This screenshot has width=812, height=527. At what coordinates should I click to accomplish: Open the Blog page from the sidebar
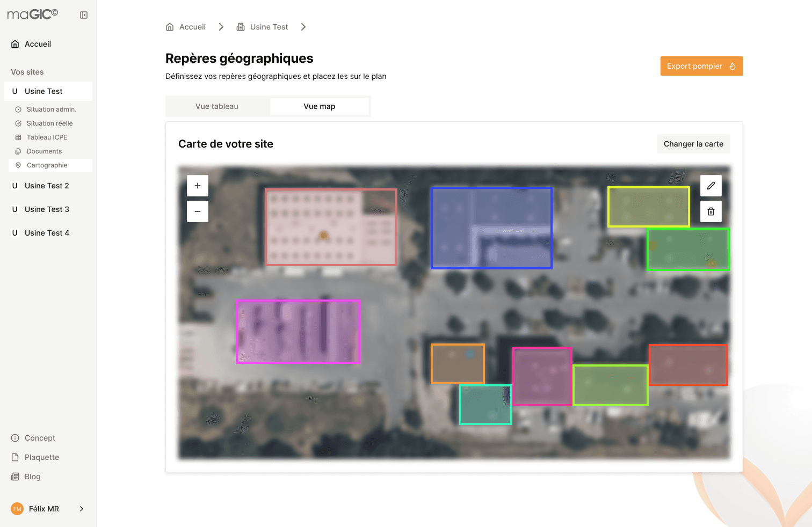coord(32,477)
